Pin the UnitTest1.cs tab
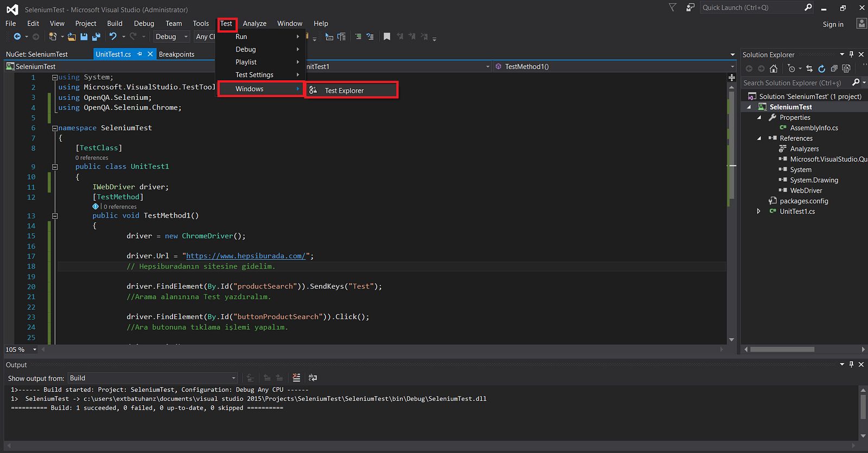Image resolution: width=868 pixels, height=453 pixels. [139, 54]
